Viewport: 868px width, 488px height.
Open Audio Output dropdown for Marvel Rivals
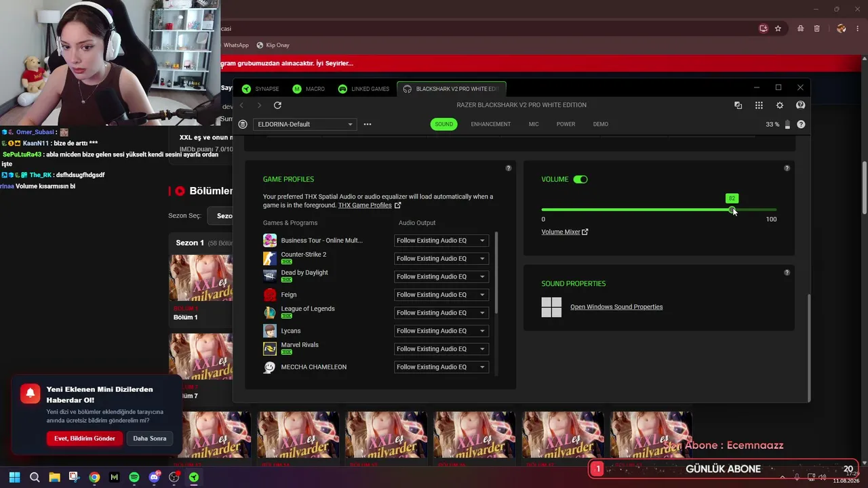tap(441, 349)
